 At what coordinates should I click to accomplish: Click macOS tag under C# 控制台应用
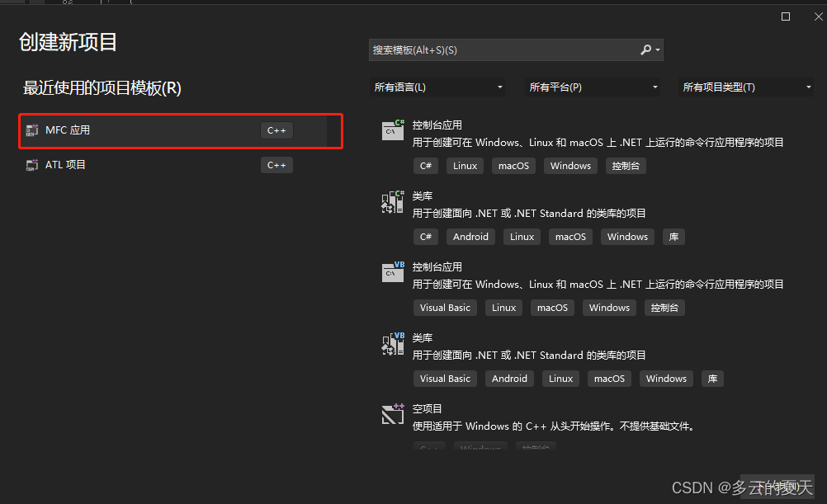coord(513,166)
